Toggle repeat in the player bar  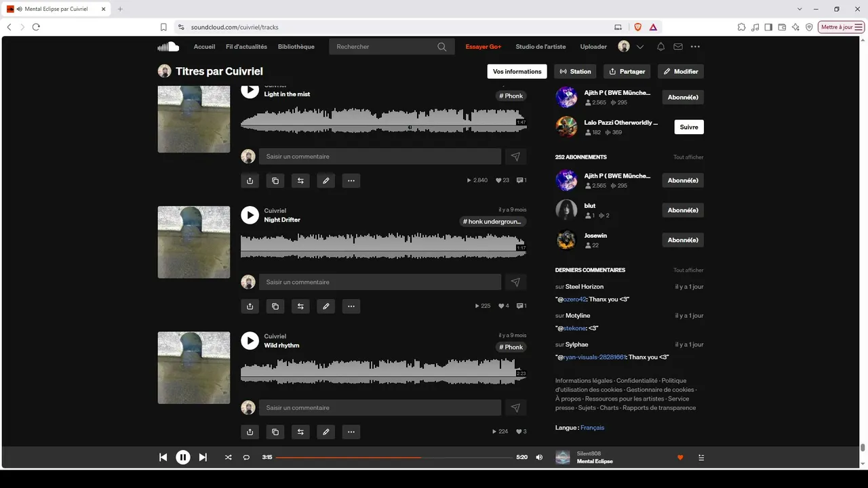click(x=246, y=457)
